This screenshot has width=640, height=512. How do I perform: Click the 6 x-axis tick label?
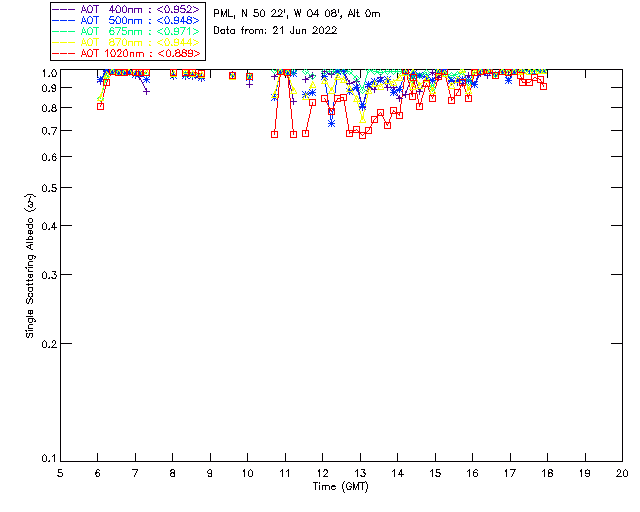(x=98, y=473)
